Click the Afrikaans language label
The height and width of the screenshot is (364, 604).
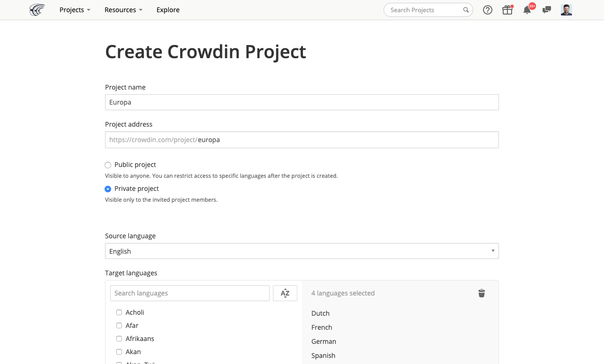140,339
